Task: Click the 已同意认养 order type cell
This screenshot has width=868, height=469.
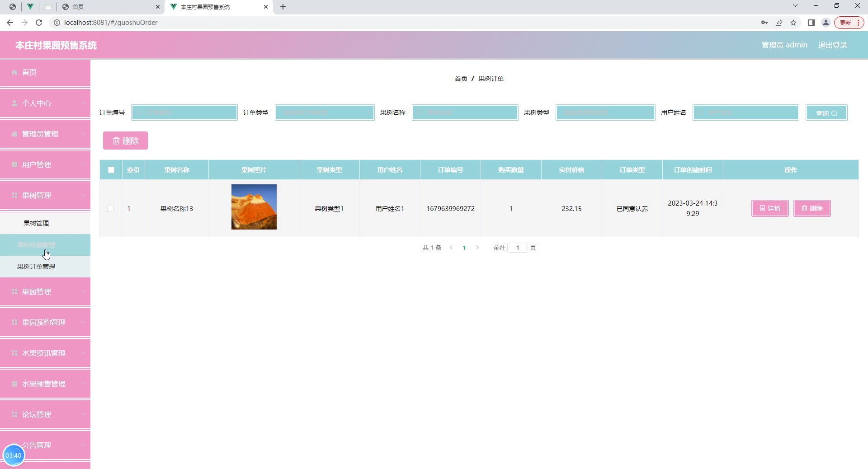Action: (632, 209)
